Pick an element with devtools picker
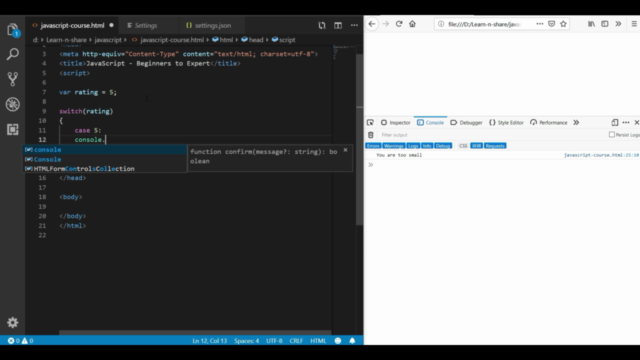 370,122
